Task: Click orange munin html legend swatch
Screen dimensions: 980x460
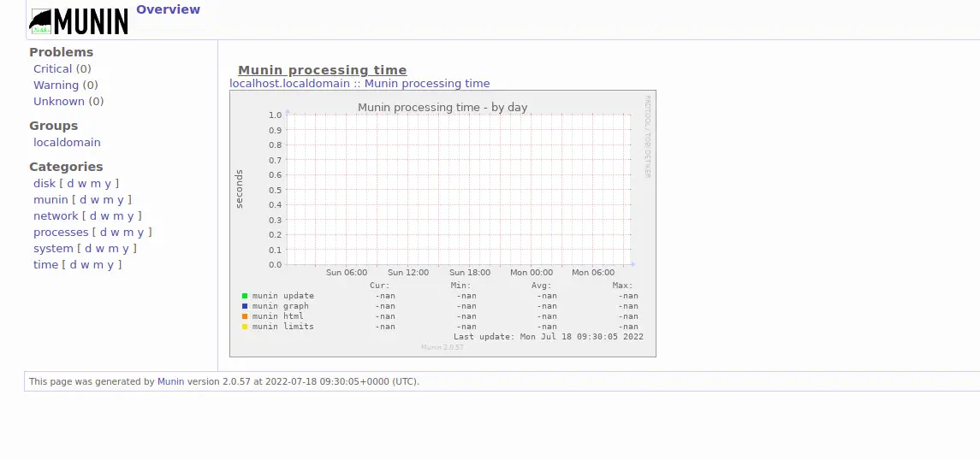Action: pyautogui.click(x=245, y=316)
